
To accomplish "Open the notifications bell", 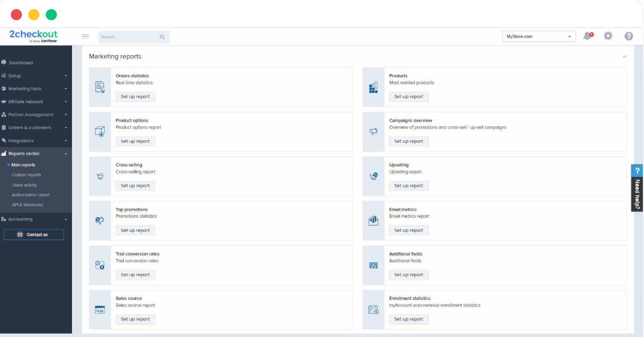I will click(x=589, y=36).
